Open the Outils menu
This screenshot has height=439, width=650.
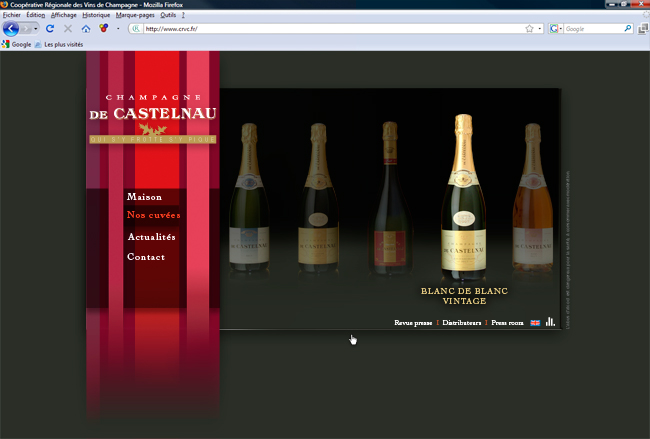pos(168,15)
